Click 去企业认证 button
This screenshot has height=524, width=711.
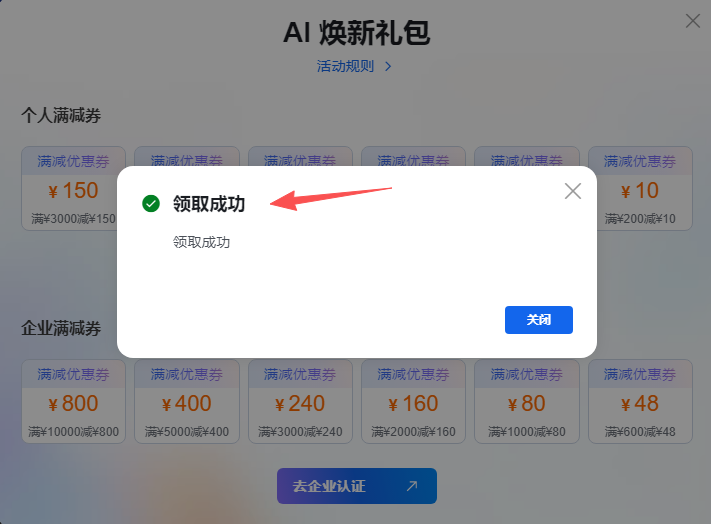[x=357, y=486]
